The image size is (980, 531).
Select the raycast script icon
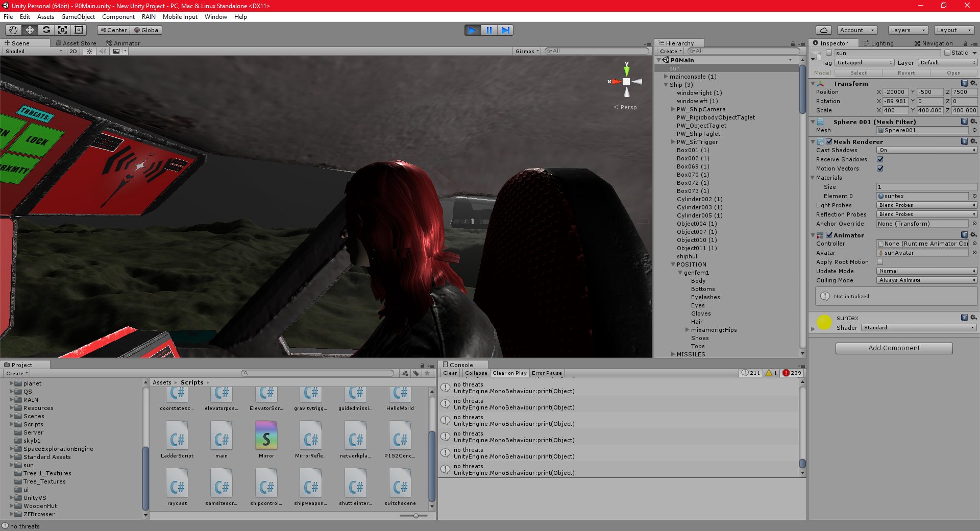click(177, 482)
